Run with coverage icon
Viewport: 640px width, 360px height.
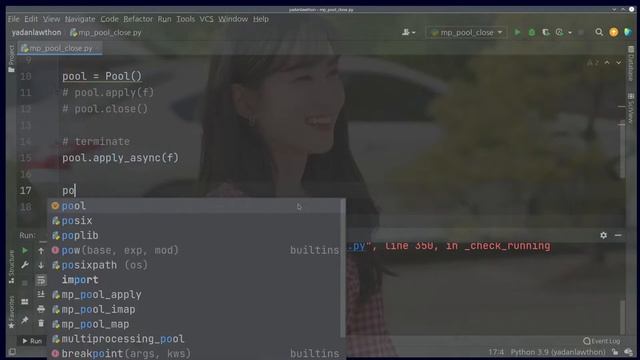click(x=546, y=32)
